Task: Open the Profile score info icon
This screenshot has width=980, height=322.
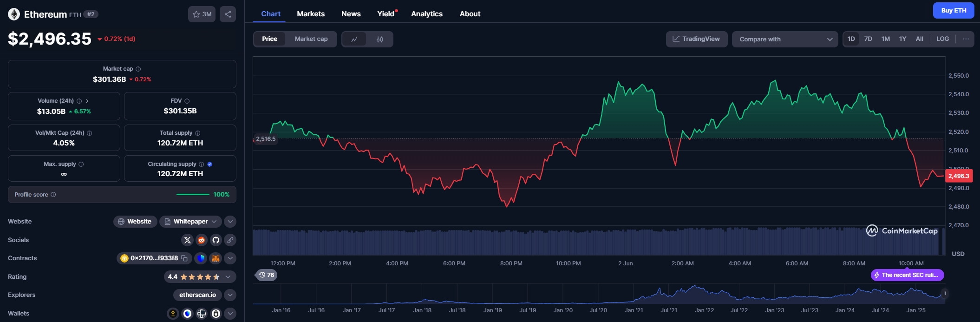Action: [53, 195]
